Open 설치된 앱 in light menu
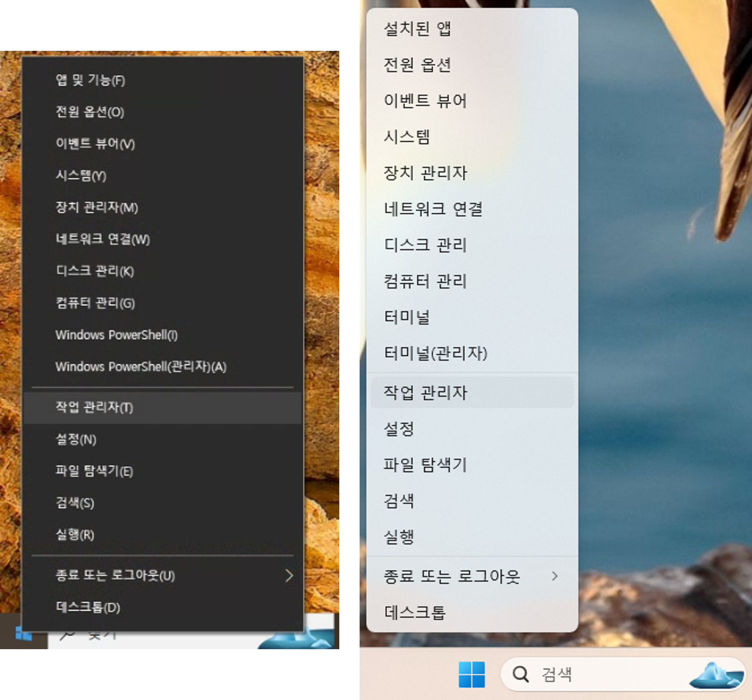This screenshot has width=752, height=700. tap(417, 29)
